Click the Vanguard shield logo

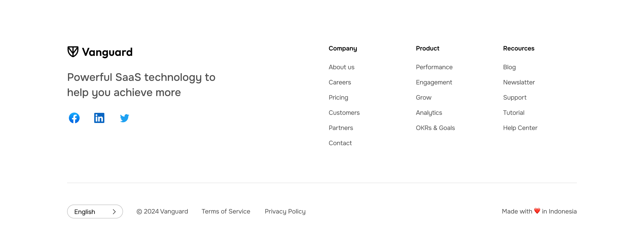tap(73, 52)
